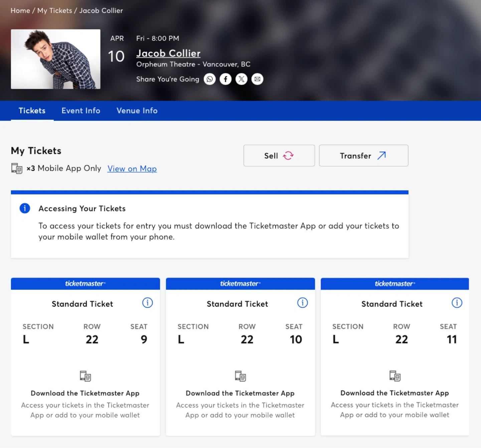Image resolution: width=481 pixels, height=448 pixels.
Task: Share event on X icon
Action: 241,79
